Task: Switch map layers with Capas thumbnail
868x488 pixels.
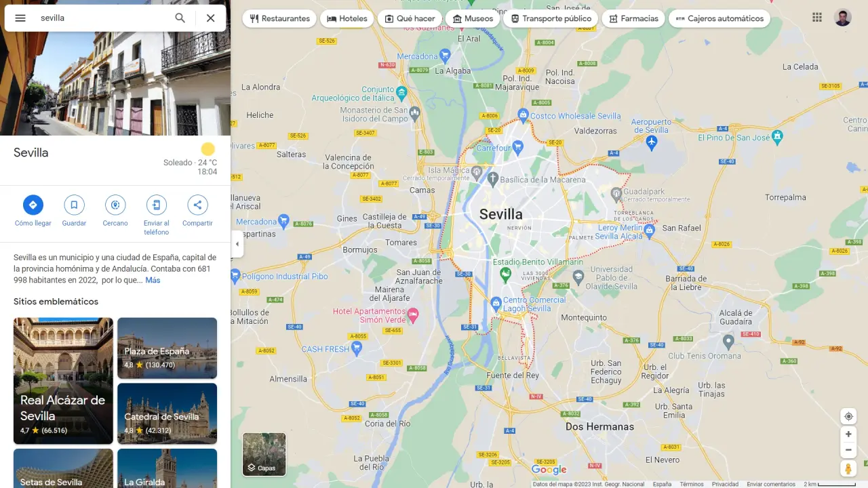Action: tap(264, 454)
